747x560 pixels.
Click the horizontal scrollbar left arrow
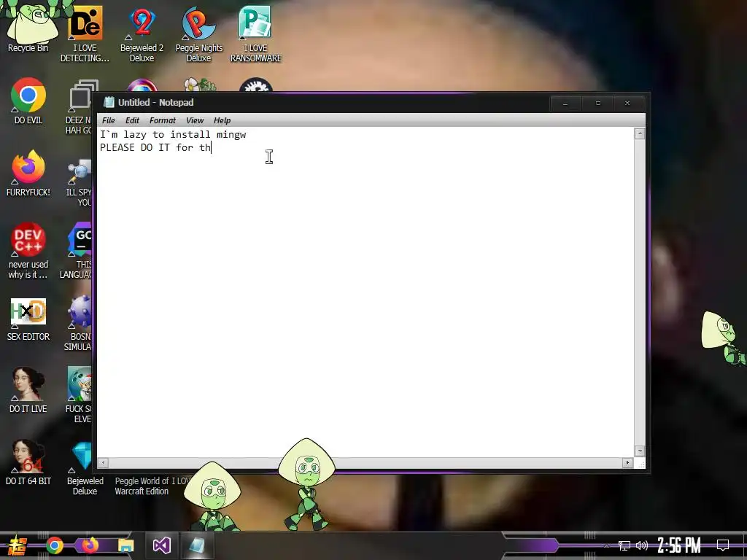pos(104,462)
